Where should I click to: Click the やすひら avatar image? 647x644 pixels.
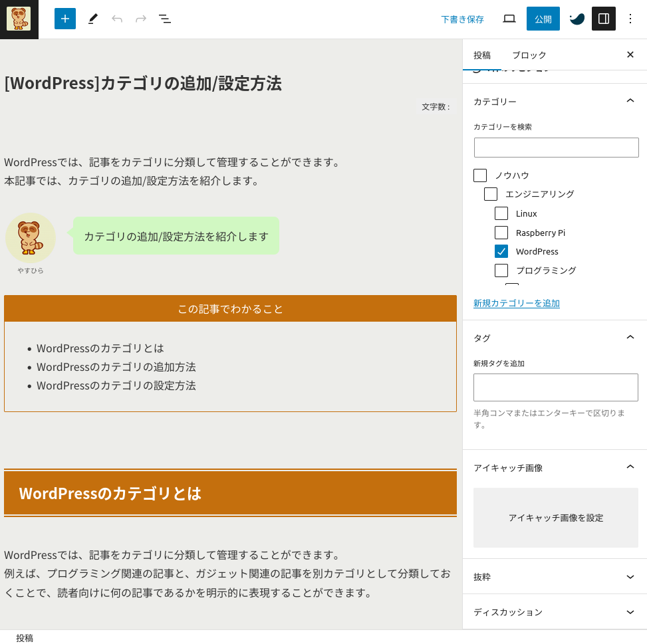pyautogui.click(x=31, y=238)
